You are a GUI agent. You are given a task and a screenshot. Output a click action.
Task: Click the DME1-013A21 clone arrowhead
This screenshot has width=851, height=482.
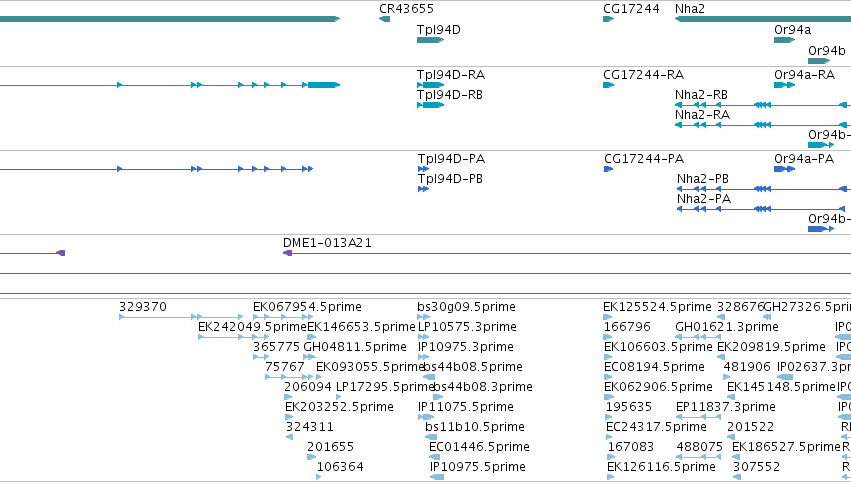(x=288, y=253)
